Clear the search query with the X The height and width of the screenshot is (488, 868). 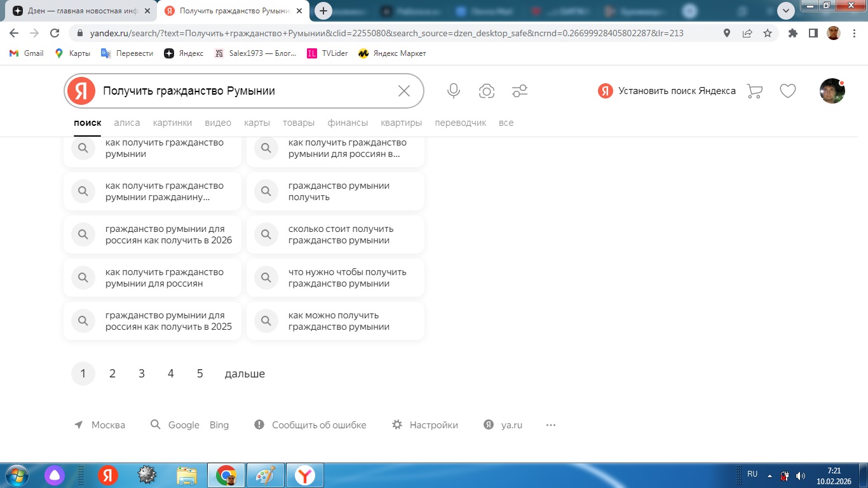click(404, 91)
